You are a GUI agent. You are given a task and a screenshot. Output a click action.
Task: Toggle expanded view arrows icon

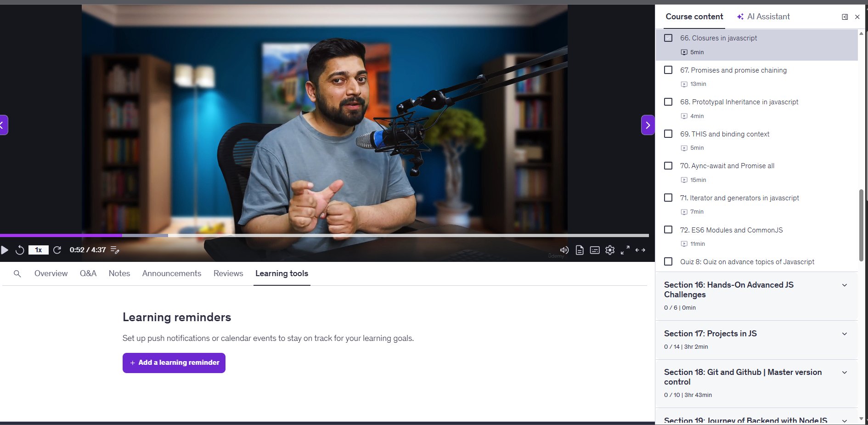click(x=640, y=250)
